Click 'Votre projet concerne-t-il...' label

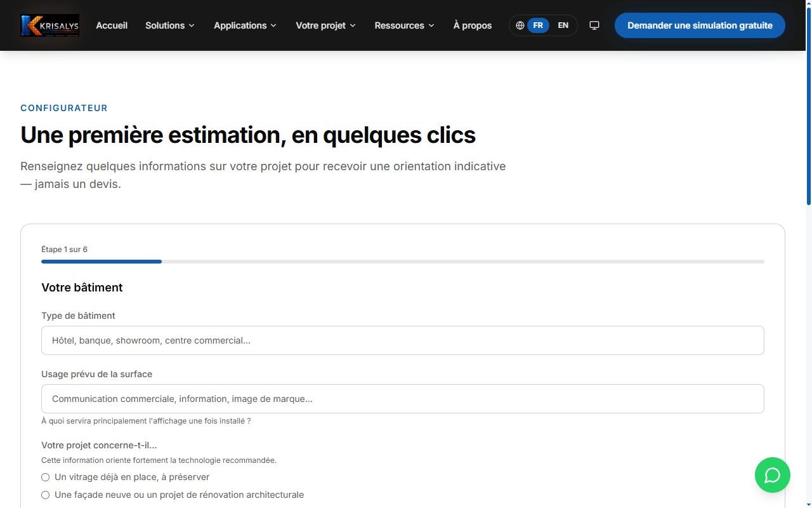pyautogui.click(x=99, y=445)
